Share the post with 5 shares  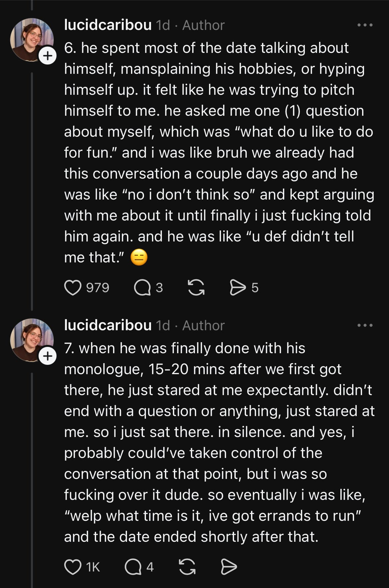[237, 288]
